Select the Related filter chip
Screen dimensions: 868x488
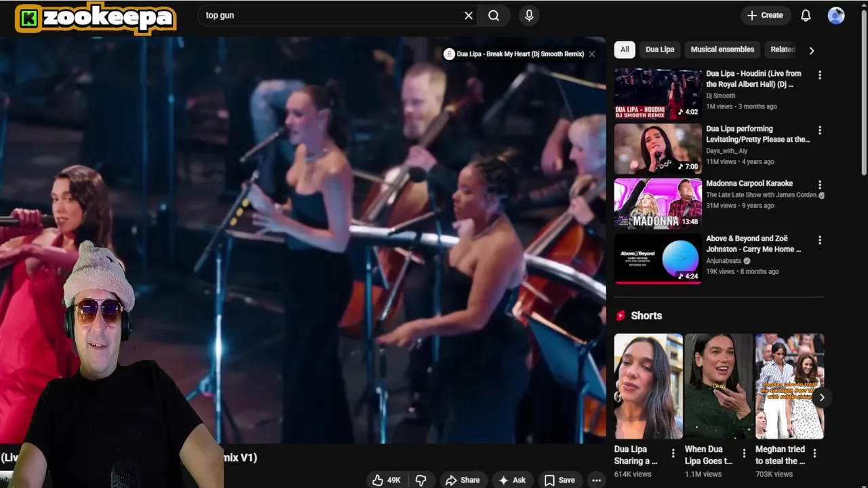[x=781, y=49]
